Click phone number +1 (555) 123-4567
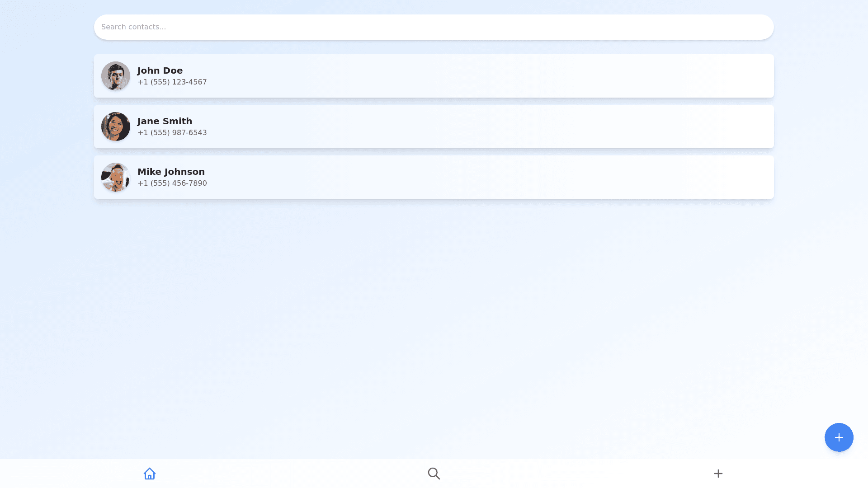 (x=172, y=82)
